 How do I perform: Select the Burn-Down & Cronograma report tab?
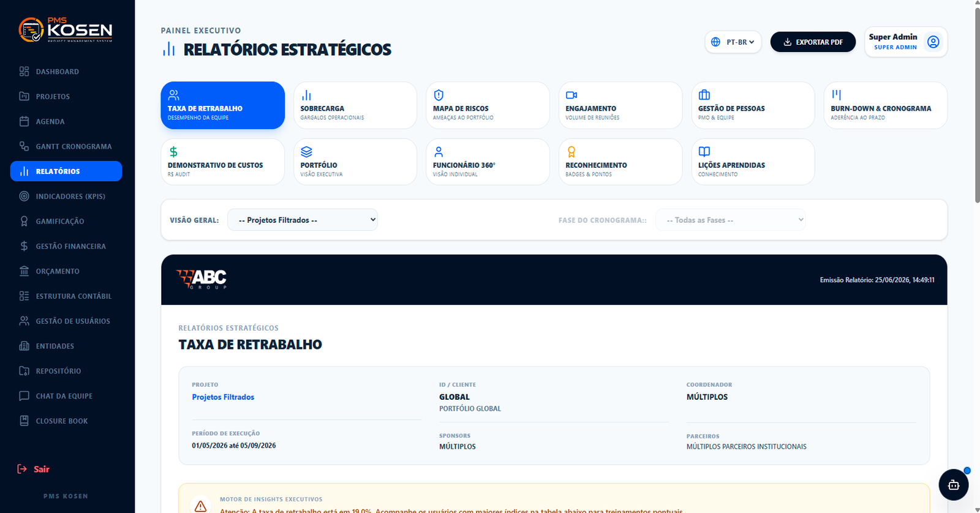point(886,105)
